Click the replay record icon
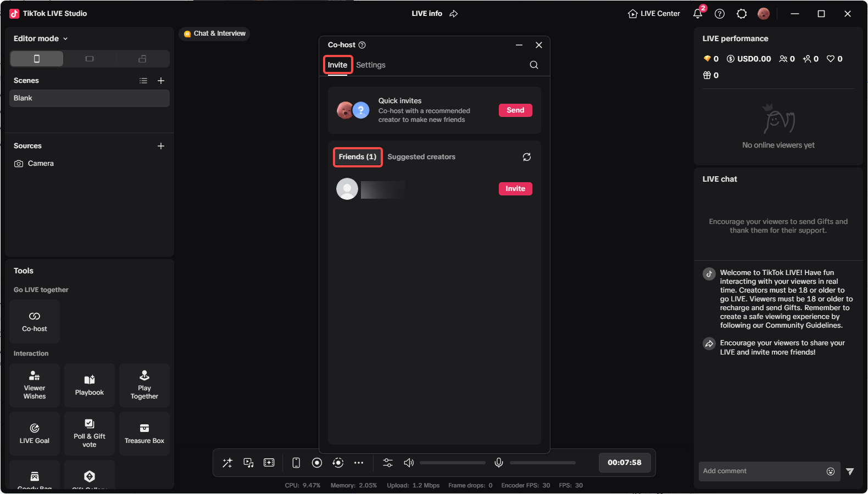This screenshot has width=868, height=494. point(338,463)
